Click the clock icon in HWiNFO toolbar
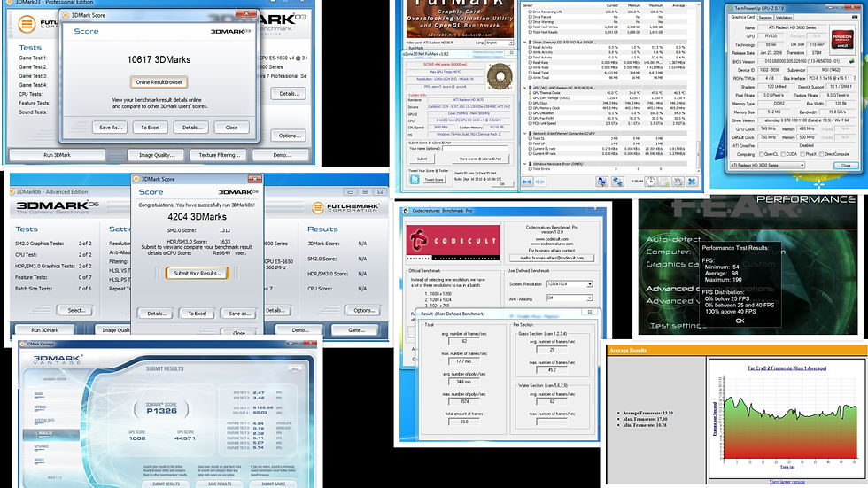Image resolution: width=868 pixels, height=488 pixels. pos(650,182)
